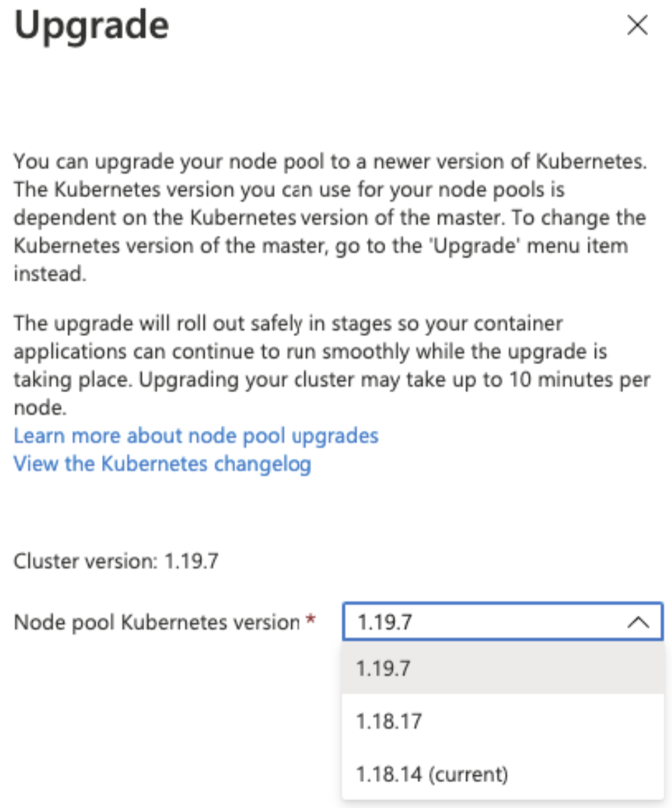Close the Upgrade panel with the X
This screenshot has height=808, width=672.
pos(637,26)
